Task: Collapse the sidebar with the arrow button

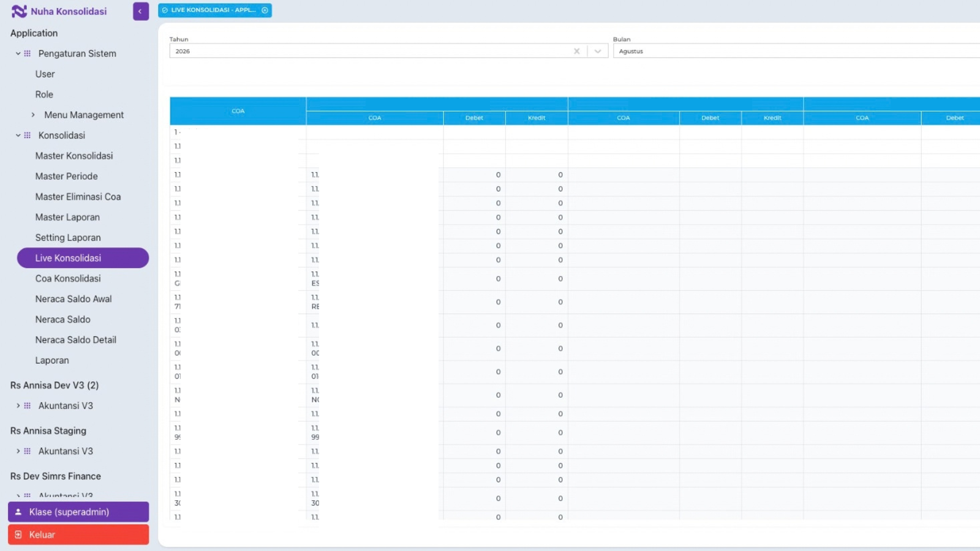Action: click(140, 11)
